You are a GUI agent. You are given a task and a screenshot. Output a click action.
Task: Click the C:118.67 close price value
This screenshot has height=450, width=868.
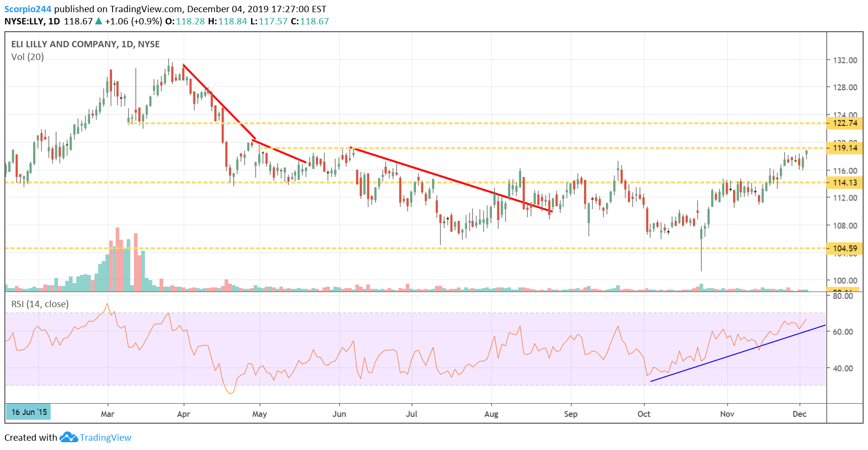[x=310, y=21]
